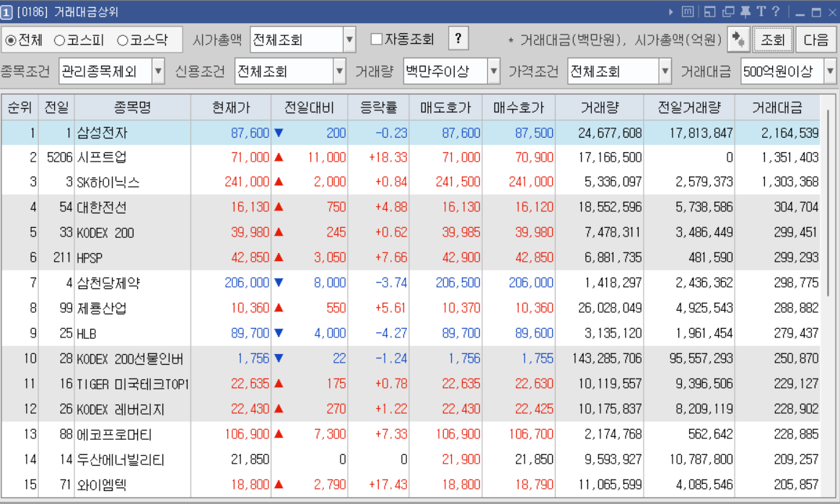Click the 매수호가 column header
The height and width of the screenshot is (504, 840).
519,107
